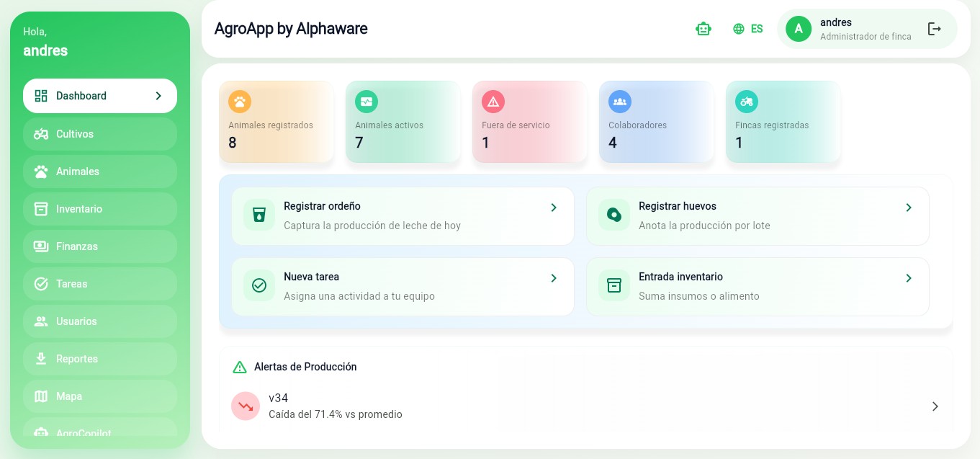Open the AgroCopilot tool
Viewport: 980px width, 459px height.
click(83, 432)
